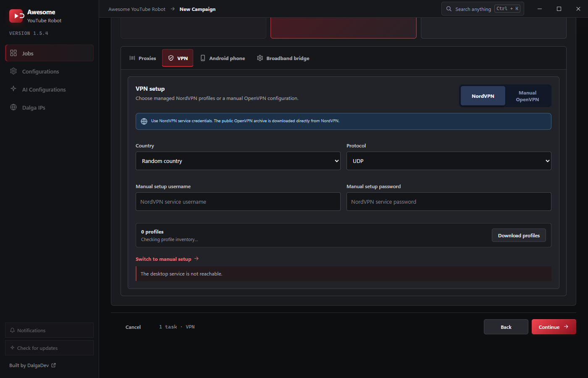Click the Notifications bell icon
Screen dimensions: 588x378
(13, 331)
